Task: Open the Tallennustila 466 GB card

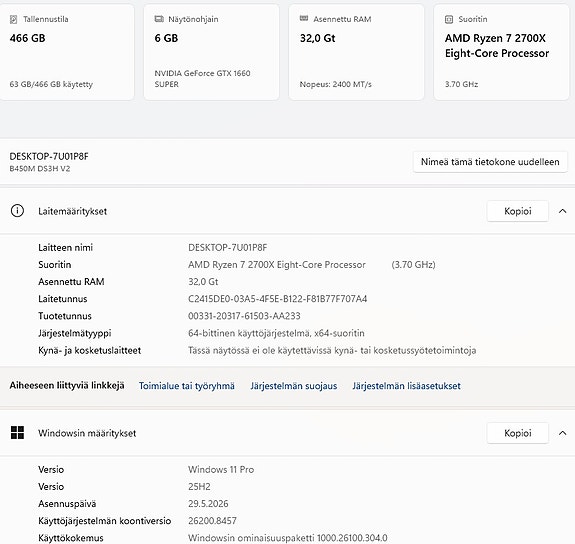Action: (67, 52)
